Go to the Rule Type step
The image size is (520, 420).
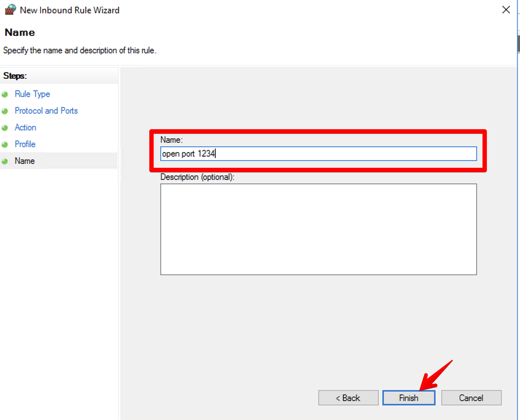(x=32, y=94)
